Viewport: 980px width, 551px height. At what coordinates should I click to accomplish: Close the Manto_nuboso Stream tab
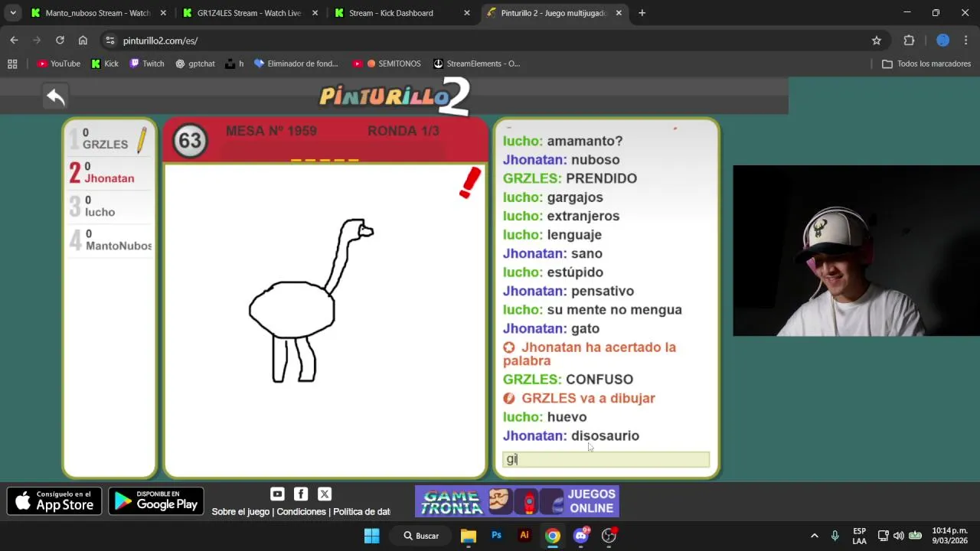(163, 13)
